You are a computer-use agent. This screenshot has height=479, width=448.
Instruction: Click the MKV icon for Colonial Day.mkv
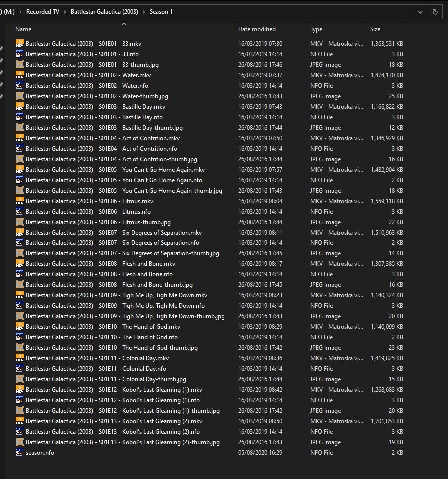(20, 358)
